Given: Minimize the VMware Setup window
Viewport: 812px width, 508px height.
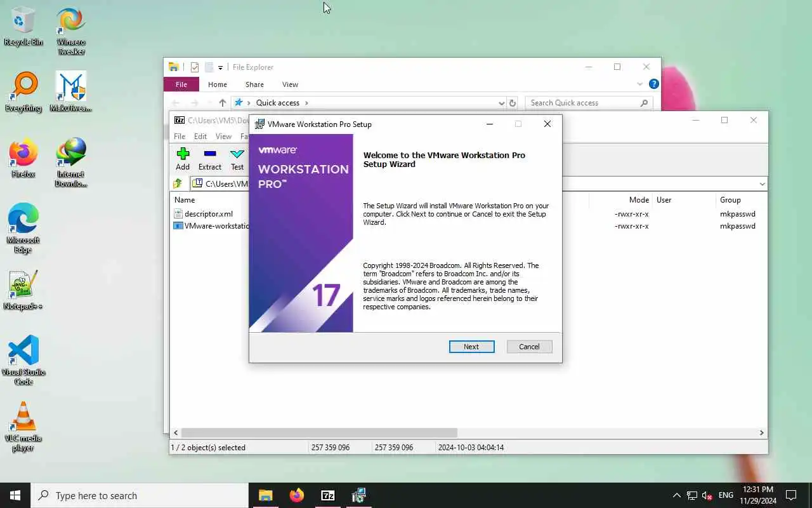Looking at the screenshot, I should (x=490, y=124).
